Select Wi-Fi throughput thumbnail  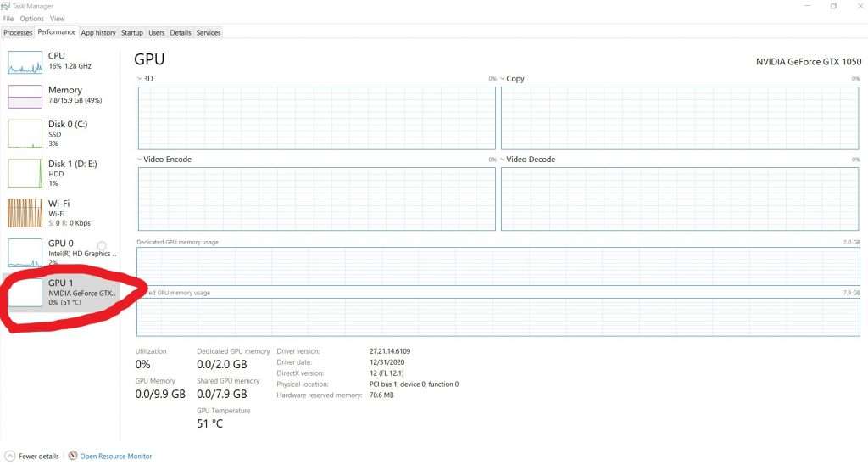25,213
